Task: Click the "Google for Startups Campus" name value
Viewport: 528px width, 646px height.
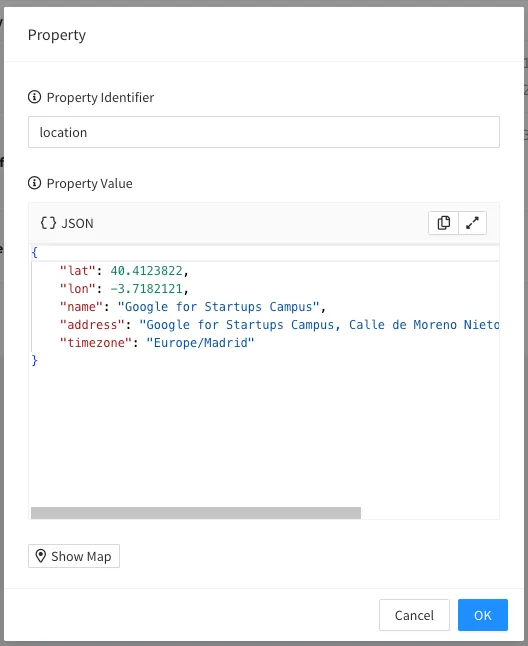Action: 218,307
